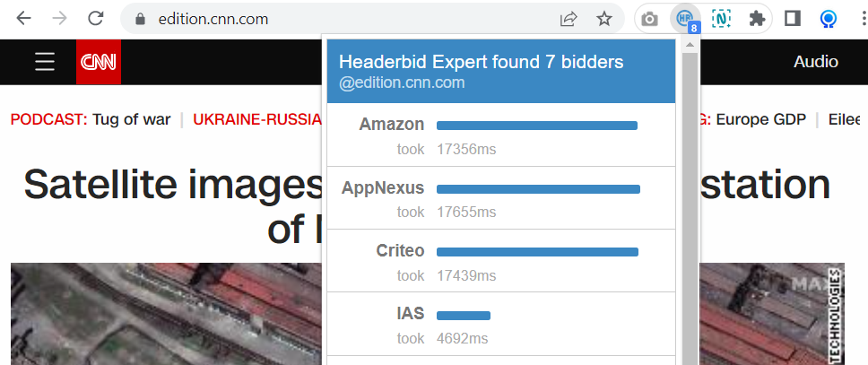
Task: Click the camera screenshot extension icon
Action: (x=650, y=20)
